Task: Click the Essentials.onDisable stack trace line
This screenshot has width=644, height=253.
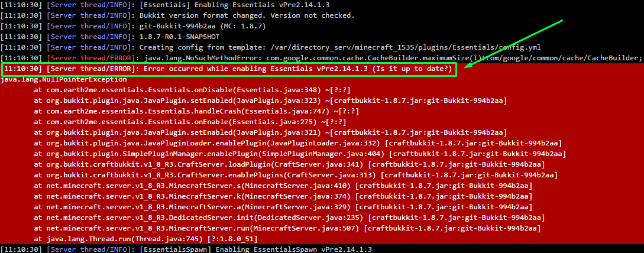Action: [192, 90]
